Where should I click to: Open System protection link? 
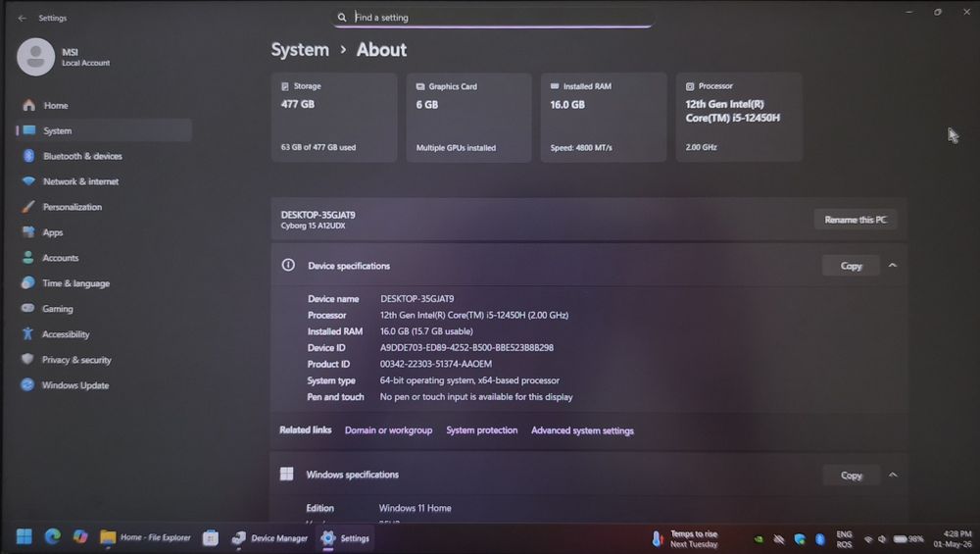click(482, 430)
